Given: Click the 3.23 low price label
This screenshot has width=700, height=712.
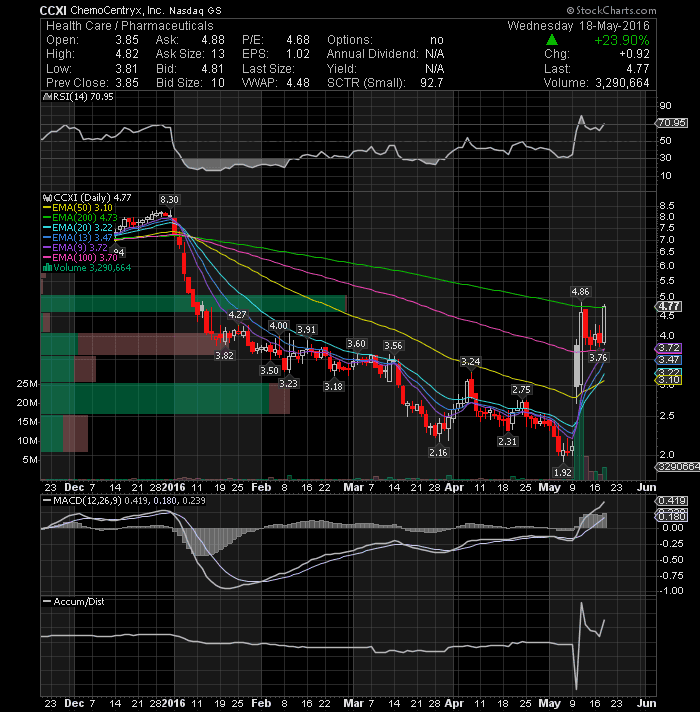Looking at the screenshot, I should click(288, 384).
